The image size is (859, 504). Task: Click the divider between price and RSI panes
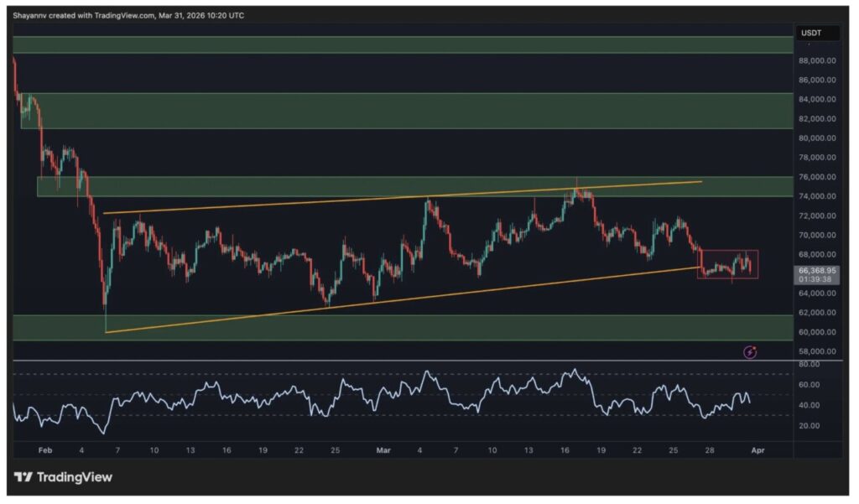[x=403, y=361]
